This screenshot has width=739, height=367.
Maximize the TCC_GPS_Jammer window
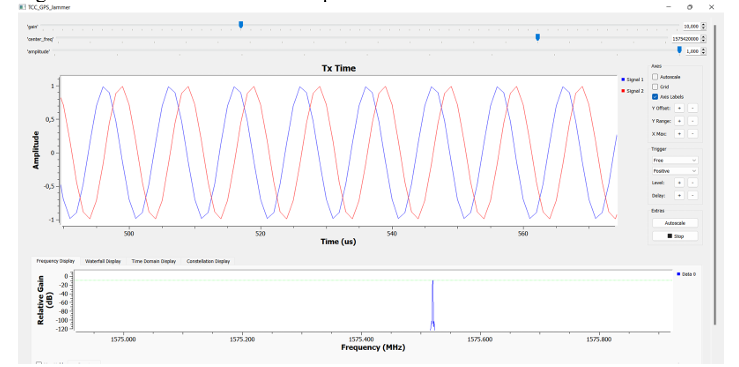[x=690, y=7]
